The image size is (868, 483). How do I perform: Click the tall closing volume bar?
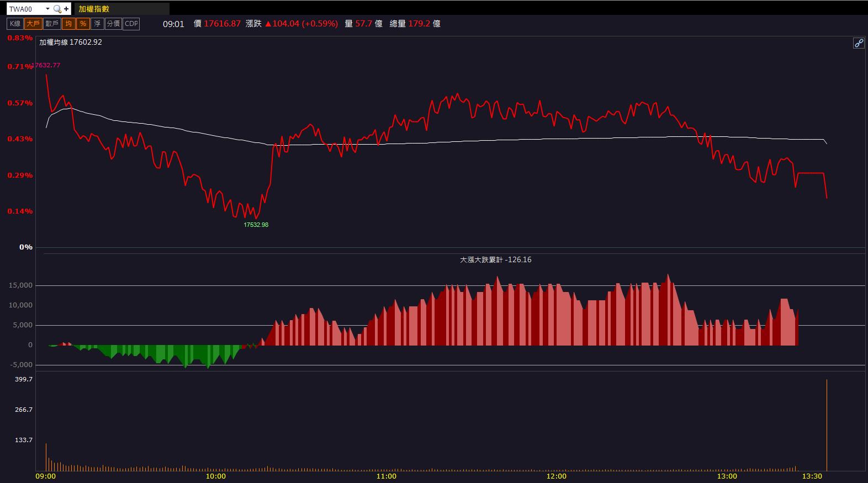[827, 424]
